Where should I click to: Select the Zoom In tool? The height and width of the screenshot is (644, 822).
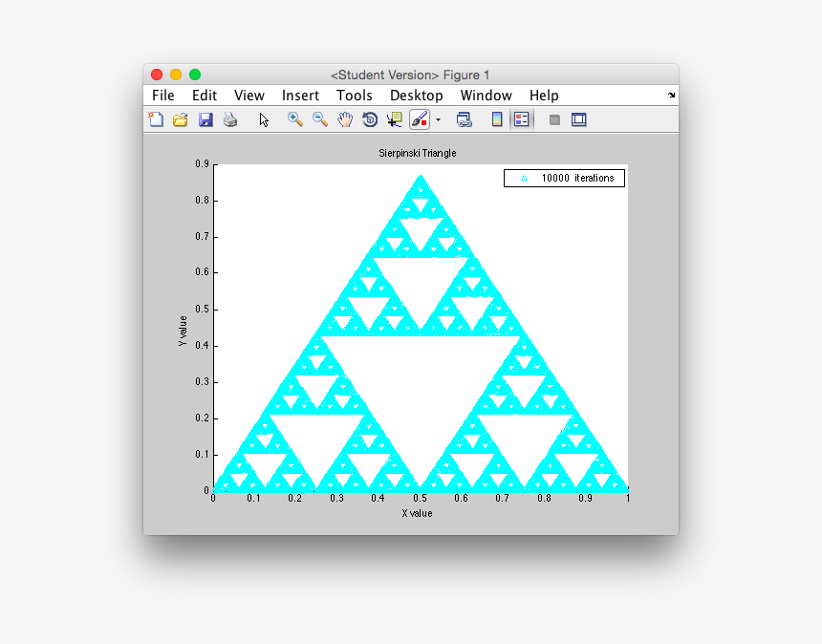[x=296, y=118]
